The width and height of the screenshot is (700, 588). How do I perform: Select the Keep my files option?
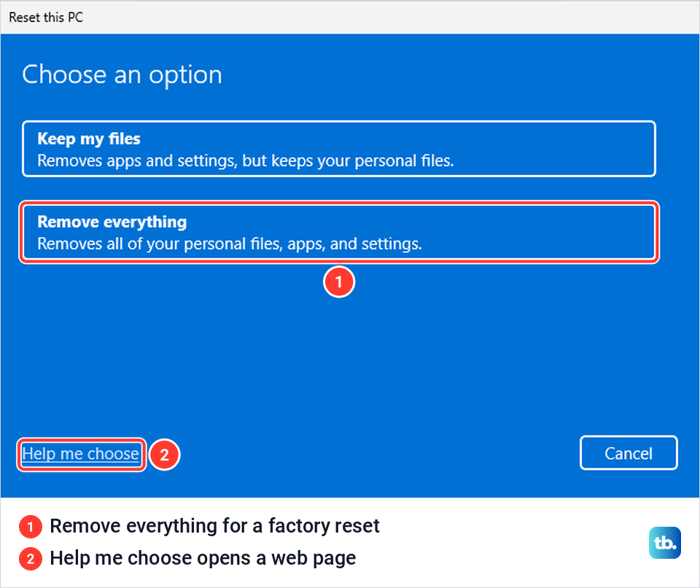pyautogui.click(x=339, y=149)
